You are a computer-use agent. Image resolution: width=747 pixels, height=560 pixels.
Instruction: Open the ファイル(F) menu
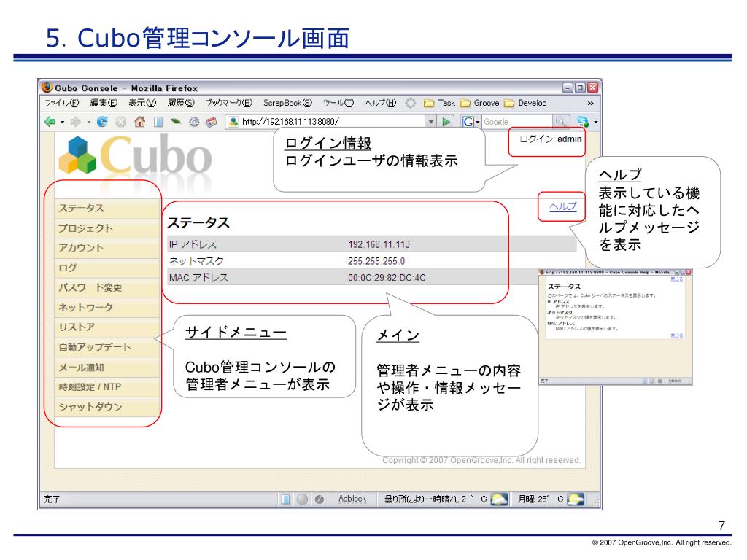point(61,103)
